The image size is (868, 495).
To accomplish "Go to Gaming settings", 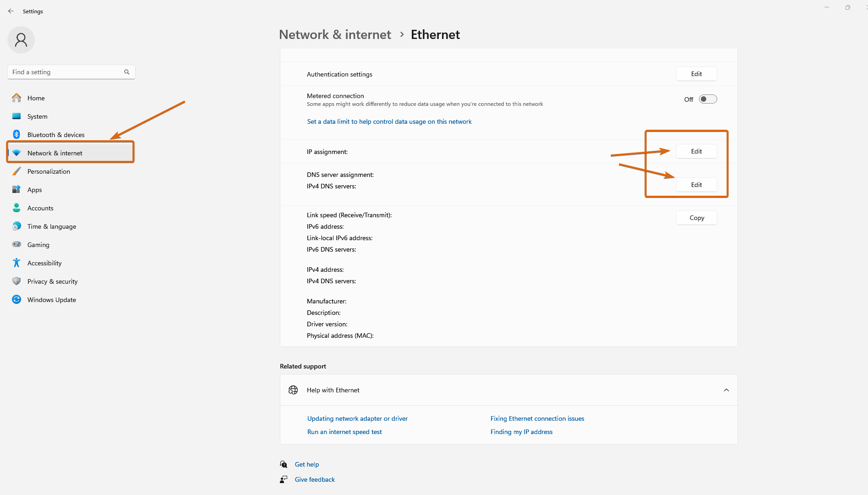I will 38,245.
